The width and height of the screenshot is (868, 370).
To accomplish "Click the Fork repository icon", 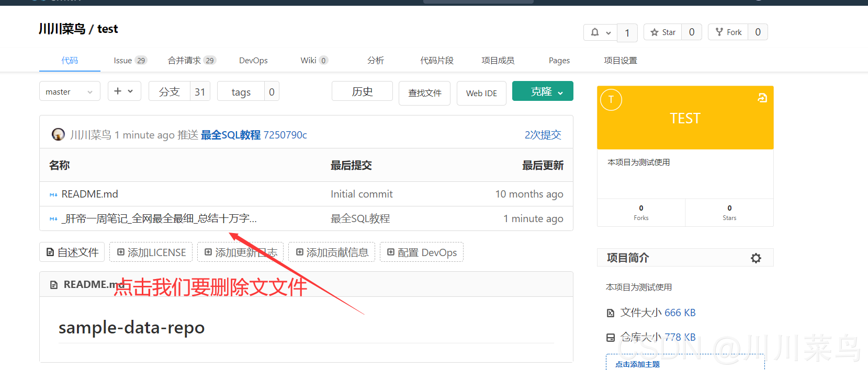I will (x=719, y=32).
